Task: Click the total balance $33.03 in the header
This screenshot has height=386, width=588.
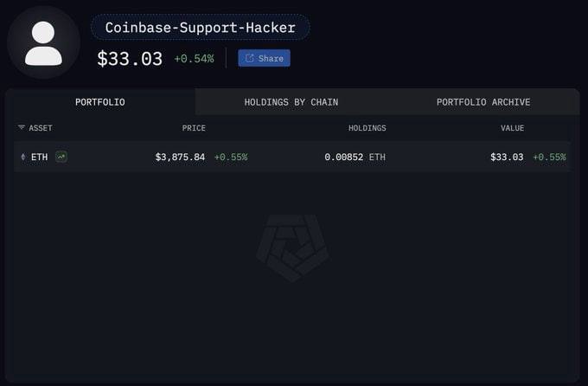Action: point(130,59)
